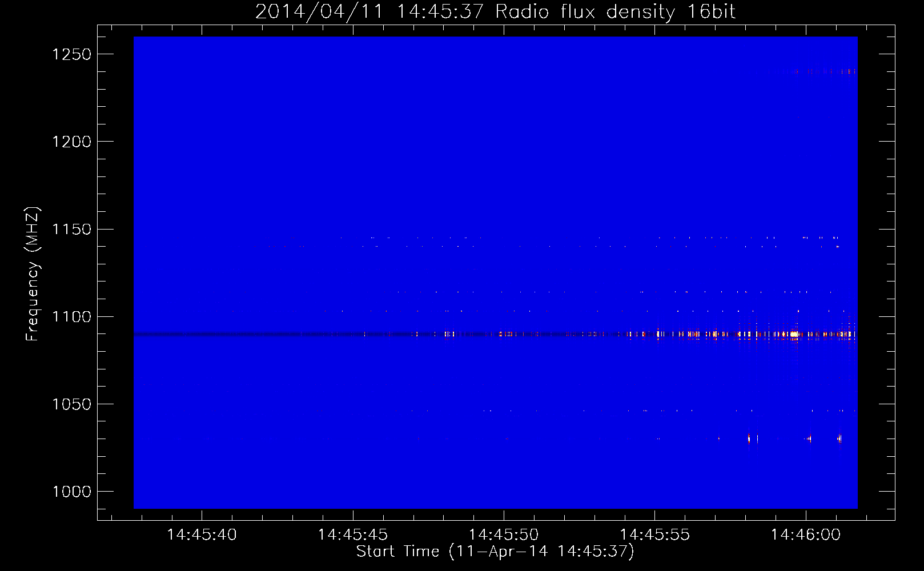The image size is (924, 571).
Task: Click the 14:45:45 time tick label
Action: tap(353, 534)
